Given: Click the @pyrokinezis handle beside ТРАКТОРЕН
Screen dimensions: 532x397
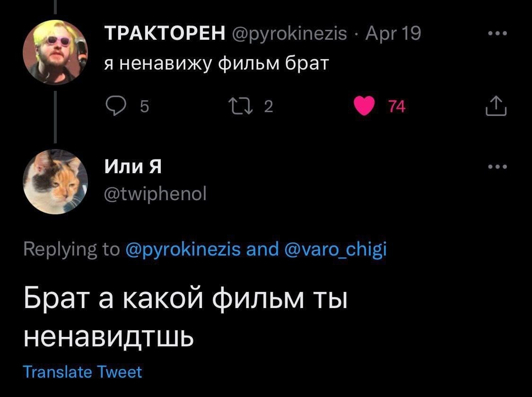Looking at the screenshot, I should (x=289, y=34).
